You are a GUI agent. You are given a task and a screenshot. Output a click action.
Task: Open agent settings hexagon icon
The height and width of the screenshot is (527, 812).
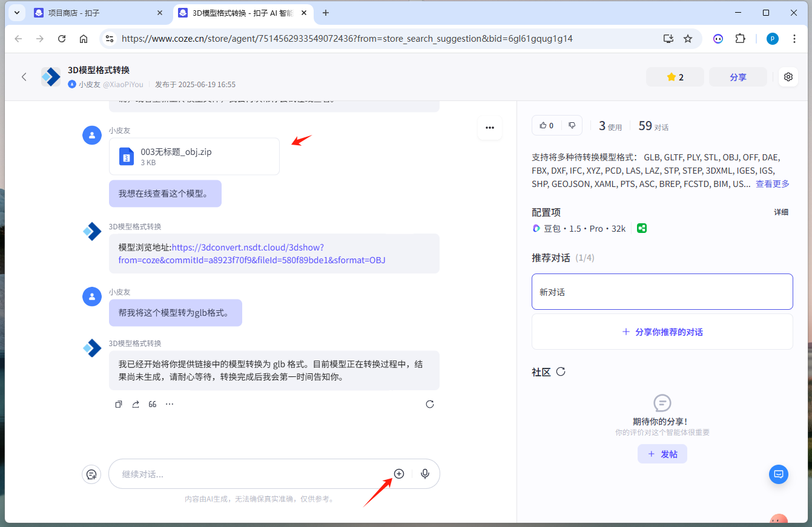click(x=788, y=77)
